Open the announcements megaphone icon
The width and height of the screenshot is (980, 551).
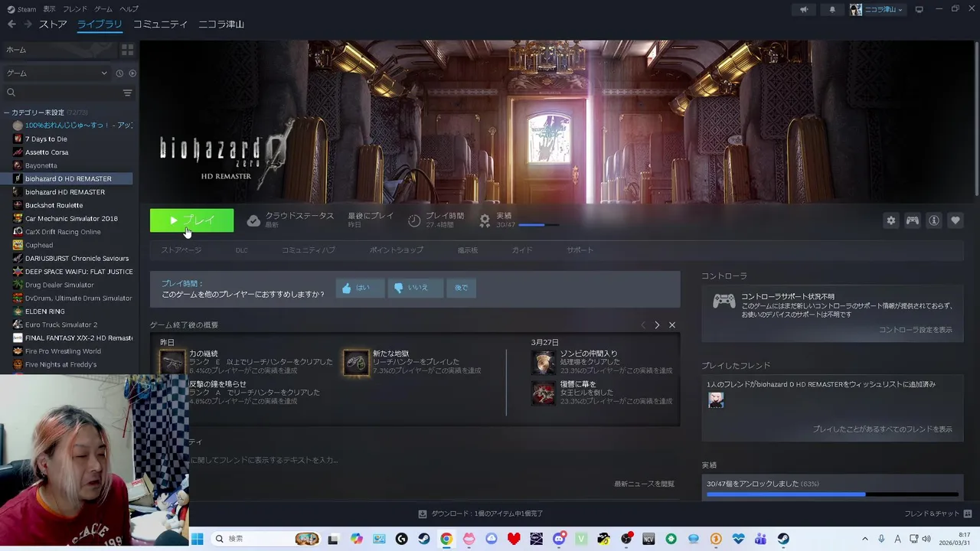[804, 9]
